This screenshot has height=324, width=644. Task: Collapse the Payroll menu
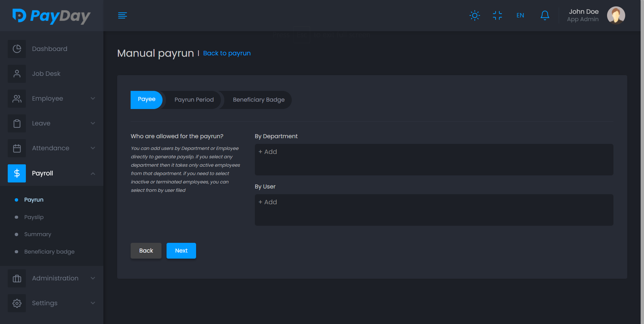pyautogui.click(x=93, y=173)
